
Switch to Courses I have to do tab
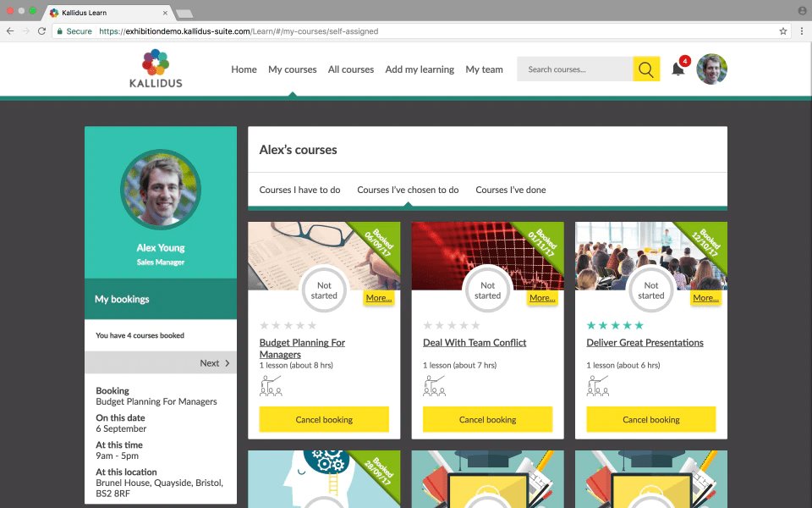click(299, 190)
